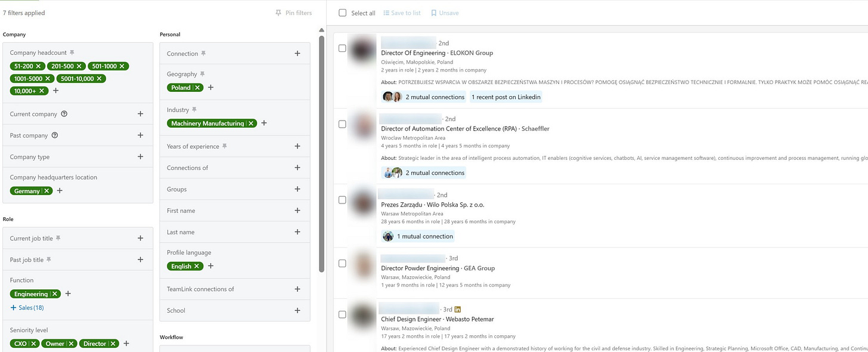Image resolution: width=868 pixels, height=352 pixels.
Task: Add another company headcount value
Action: (56, 91)
